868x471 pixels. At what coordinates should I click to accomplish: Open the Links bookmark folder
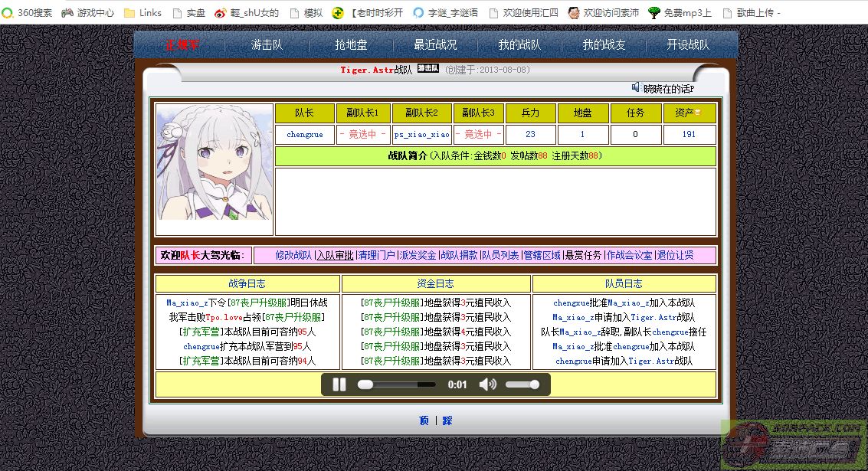(142, 12)
